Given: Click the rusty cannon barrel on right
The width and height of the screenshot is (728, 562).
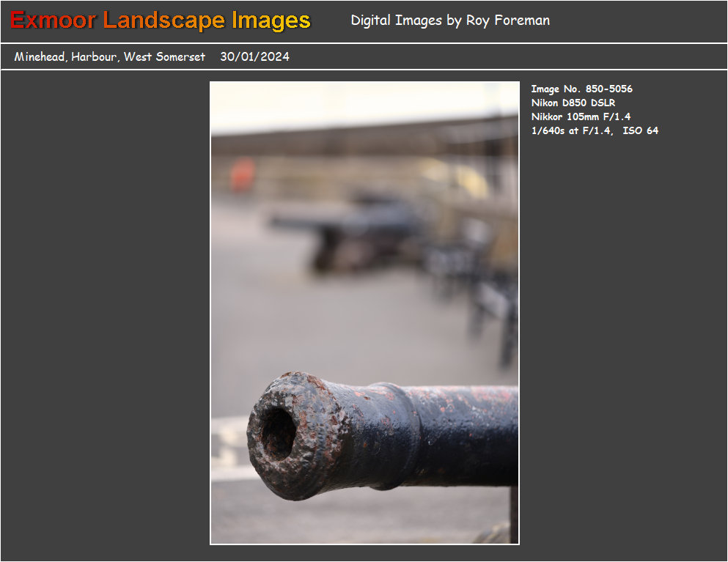Looking at the screenshot, I should point(469,432).
